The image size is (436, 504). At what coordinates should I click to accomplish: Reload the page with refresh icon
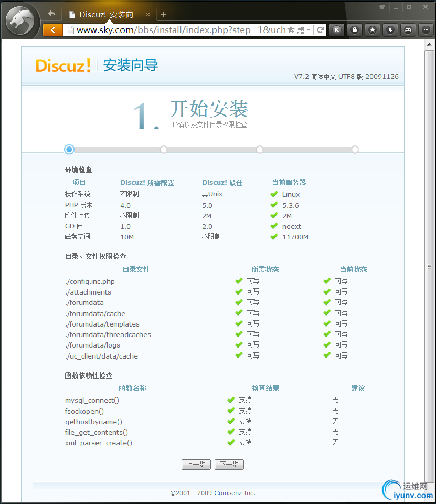pyautogui.click(x=321, y=30)
